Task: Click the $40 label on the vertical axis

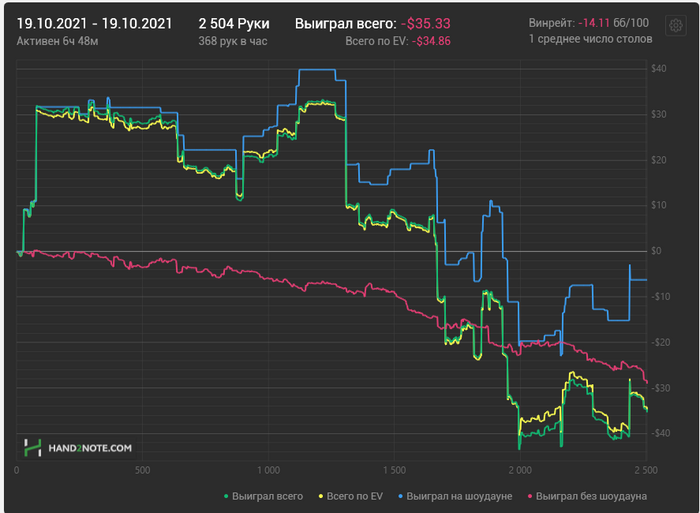Action: [x=658, y=68]
